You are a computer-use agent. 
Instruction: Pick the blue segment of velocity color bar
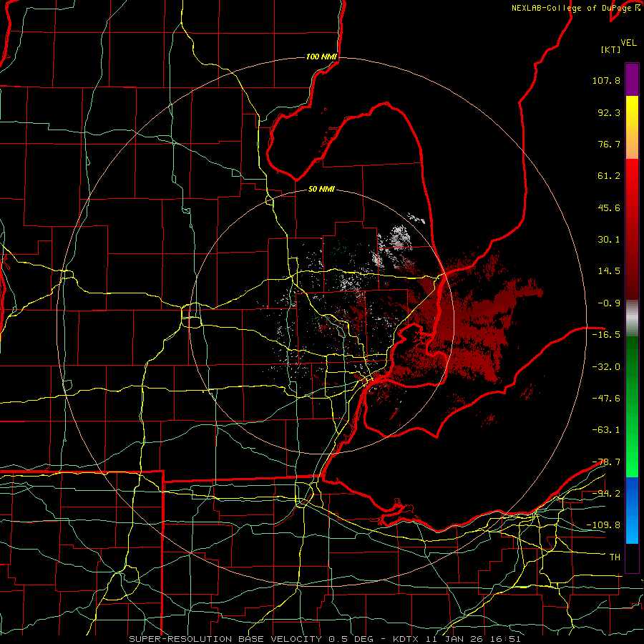point(632,510)
